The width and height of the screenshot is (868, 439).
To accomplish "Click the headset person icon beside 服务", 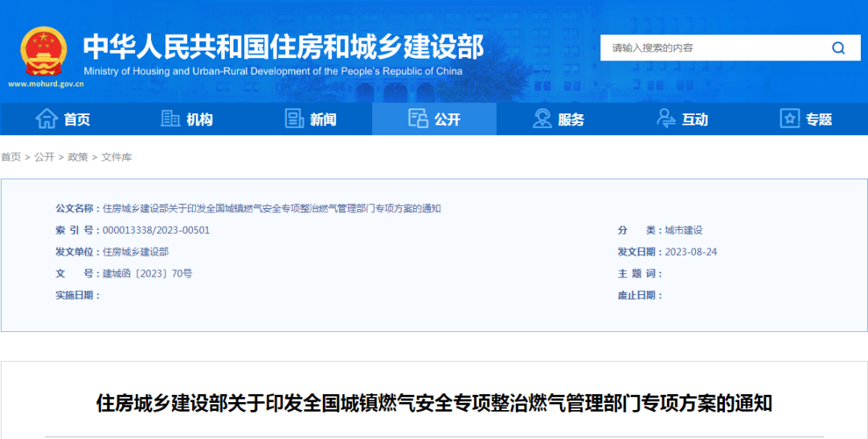I will tap(542, 118).
